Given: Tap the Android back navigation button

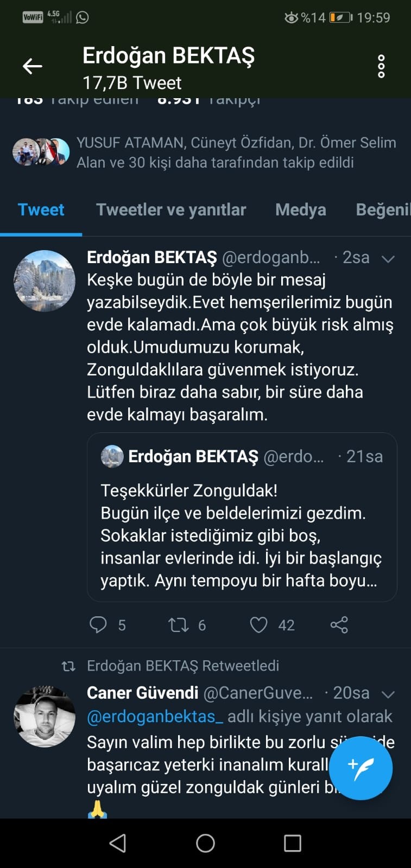Looking at the screenshot, I should coord(118,843).
